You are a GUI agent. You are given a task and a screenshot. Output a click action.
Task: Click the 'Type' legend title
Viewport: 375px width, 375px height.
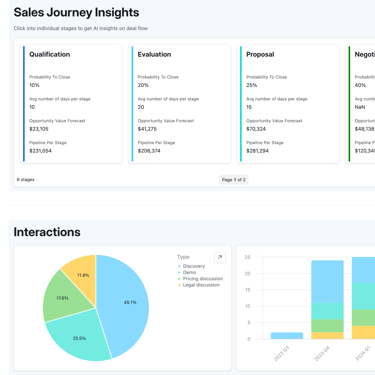pyautogui.click(x=183, y=257)
